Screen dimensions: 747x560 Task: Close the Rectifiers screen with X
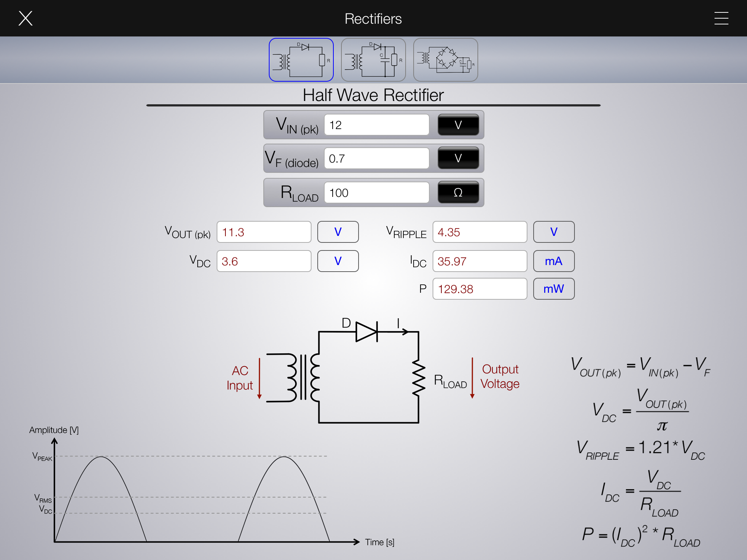tap(26, 18)
